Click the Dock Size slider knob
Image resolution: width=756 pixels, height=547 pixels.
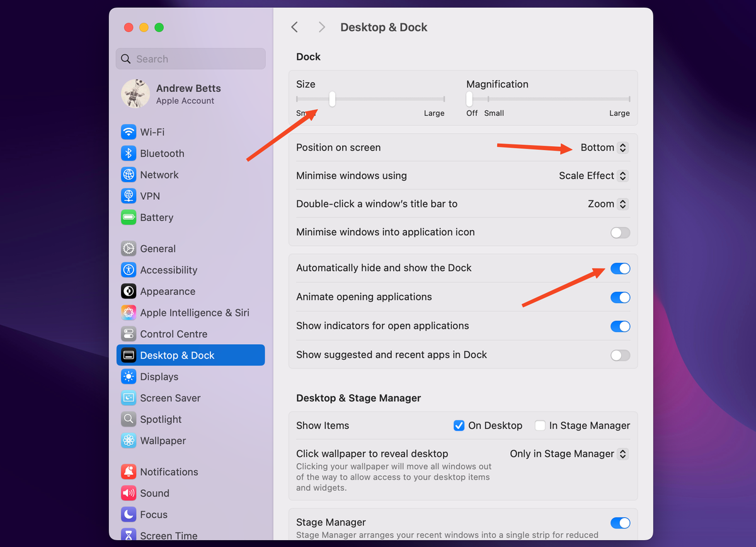coord(332,99)
